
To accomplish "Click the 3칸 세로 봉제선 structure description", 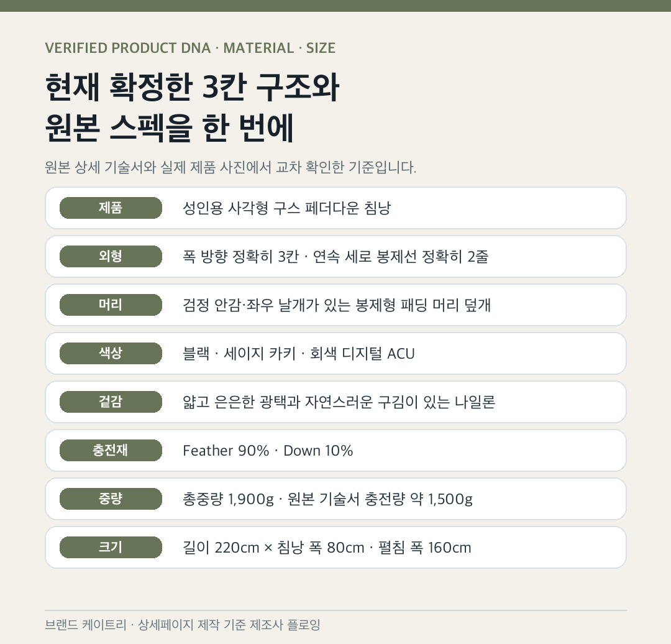I will pyautogui.click(x=335, y=257).
